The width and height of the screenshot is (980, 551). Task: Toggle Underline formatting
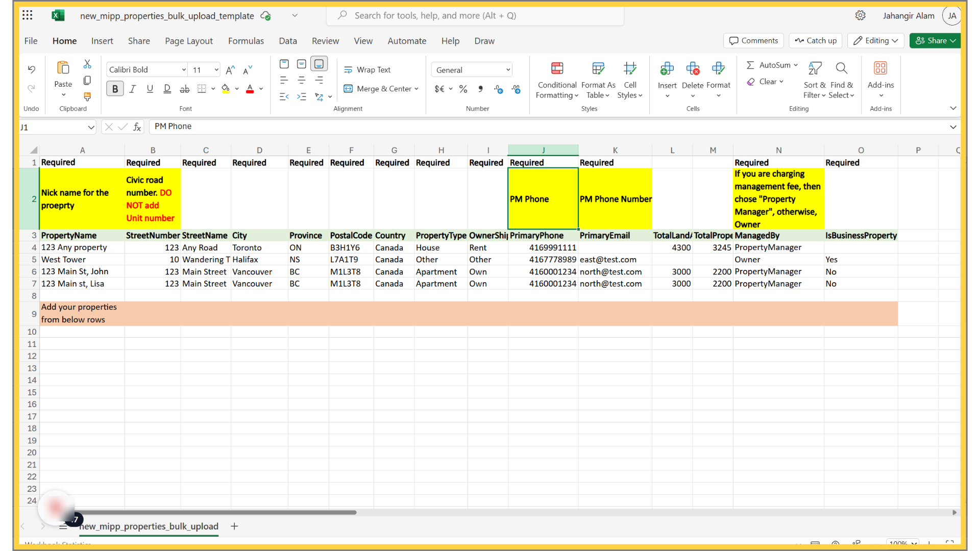point(150,89)
